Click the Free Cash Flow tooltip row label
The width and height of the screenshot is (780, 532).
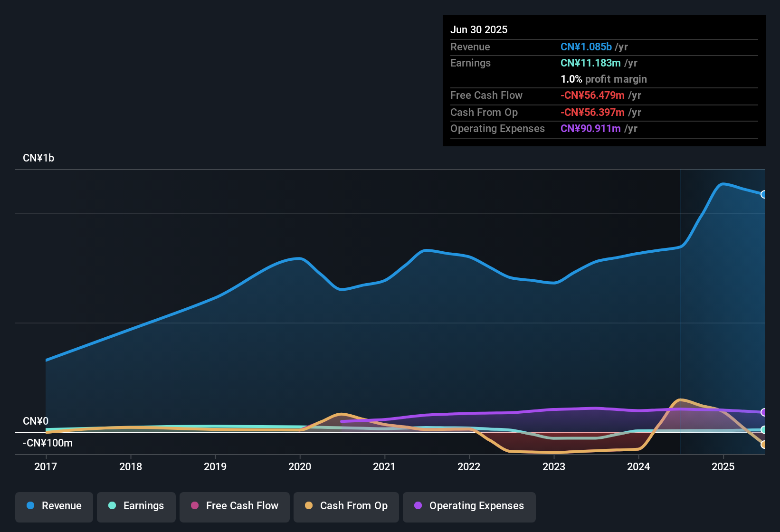(x=486, y=95)
